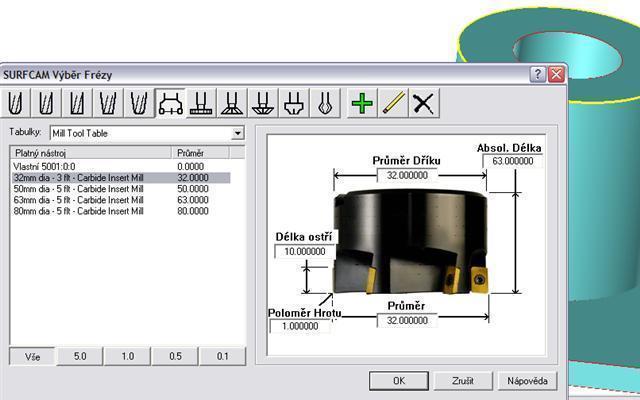Close the SURFCAM Výběr Frézy dialog
The height and width of the screenshot is (400, 640).
coord(556,74)
